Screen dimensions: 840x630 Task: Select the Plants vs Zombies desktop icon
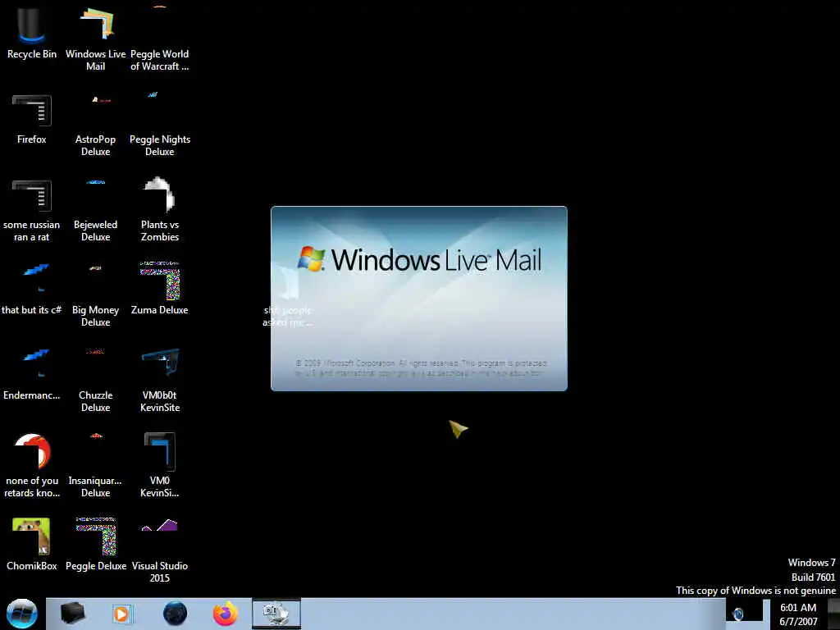point(160,209)
